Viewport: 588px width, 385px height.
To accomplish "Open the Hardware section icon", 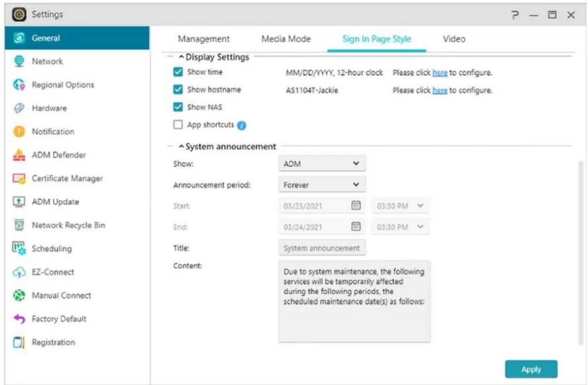I will (x=16, y=108).
